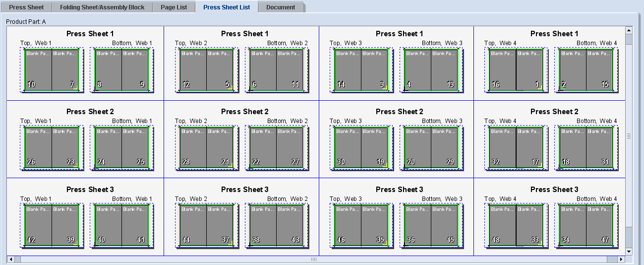Click 'Bottom, Web 4' label of Press Sheet 3
644x265 pixels.
(597, 199)
